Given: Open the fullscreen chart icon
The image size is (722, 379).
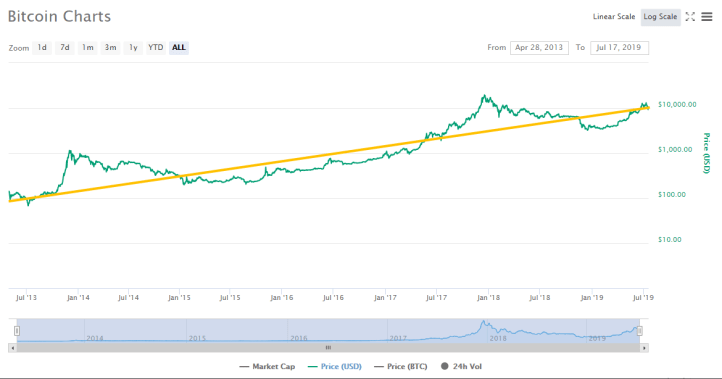Looking at the screenshot, I should click(690, 17).
